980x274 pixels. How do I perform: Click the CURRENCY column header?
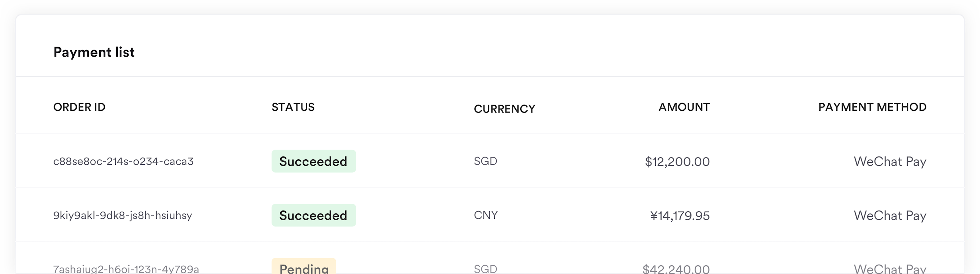click(504, 109)
